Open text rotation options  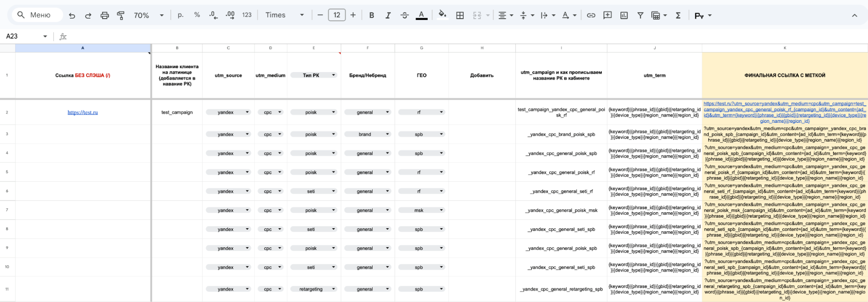(569, 15)
